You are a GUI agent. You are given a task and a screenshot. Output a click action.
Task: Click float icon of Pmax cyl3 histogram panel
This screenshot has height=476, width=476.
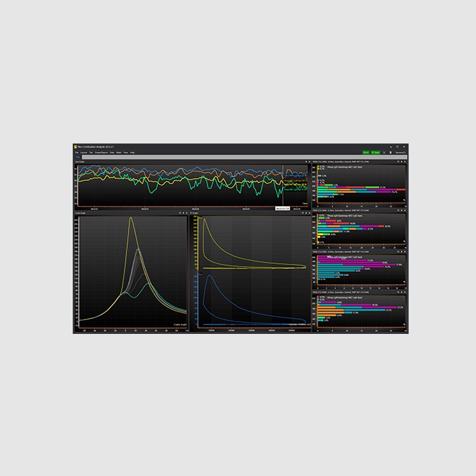pyautogui.click(x=398, y=252)
